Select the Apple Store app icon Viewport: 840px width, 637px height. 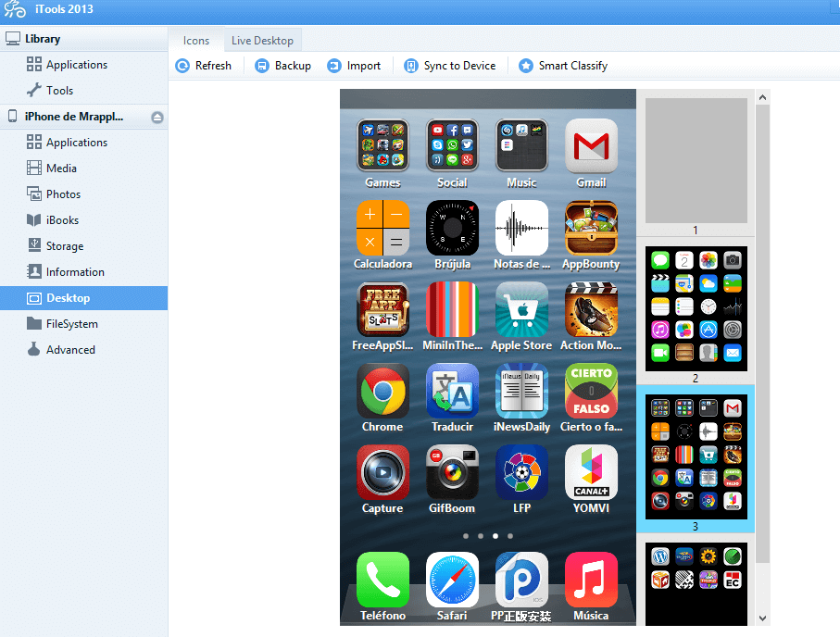pos(521,309)
